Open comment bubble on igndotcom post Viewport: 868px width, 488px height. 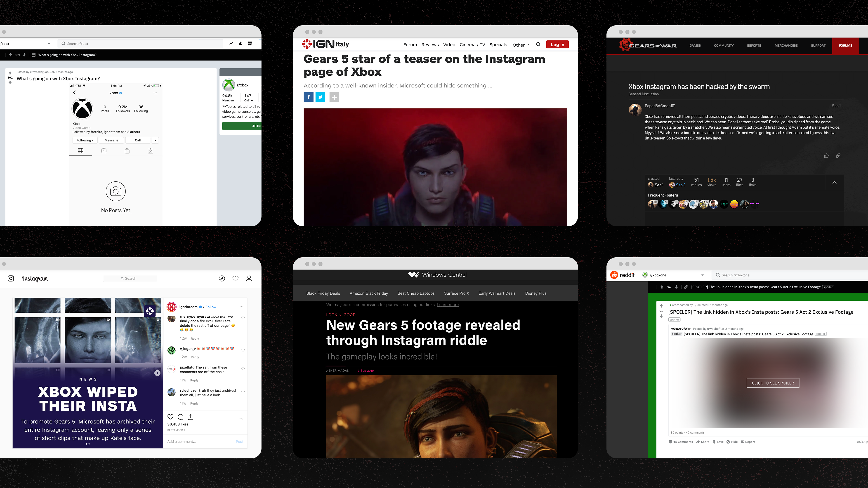pyautogui.click(x=181, y=417)
